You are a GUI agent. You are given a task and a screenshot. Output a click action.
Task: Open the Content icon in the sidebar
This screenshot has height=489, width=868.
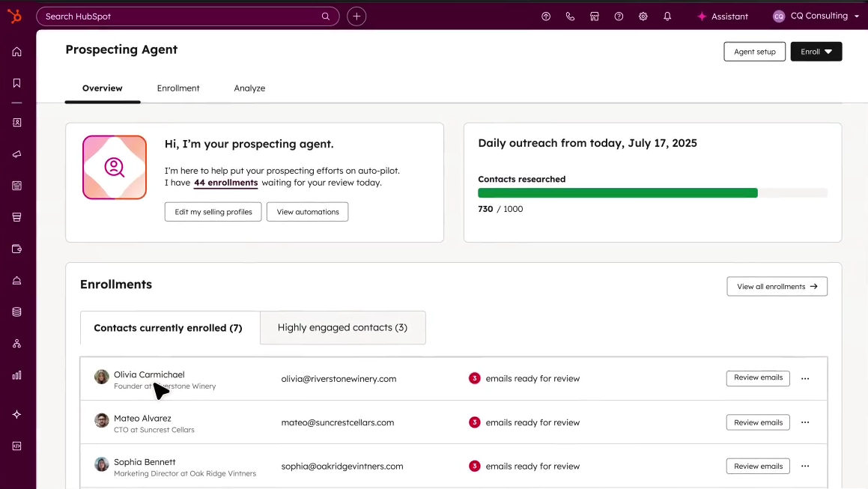click(16, 186)
